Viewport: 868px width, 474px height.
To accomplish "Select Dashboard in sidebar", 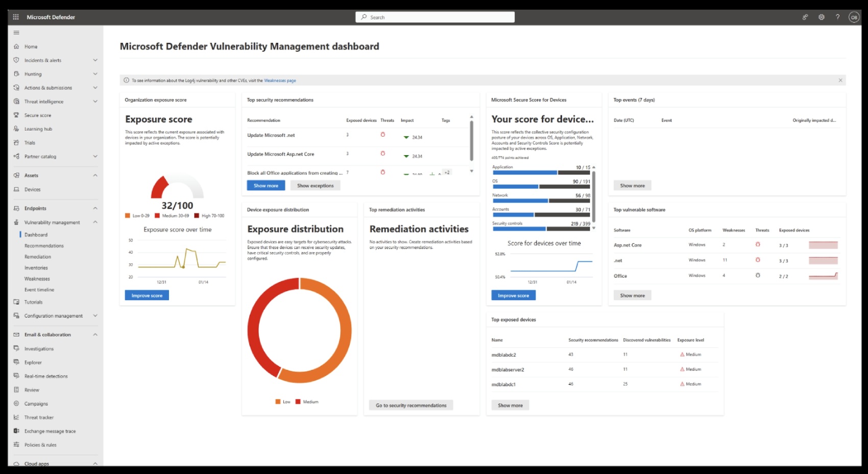I will 36,235.
